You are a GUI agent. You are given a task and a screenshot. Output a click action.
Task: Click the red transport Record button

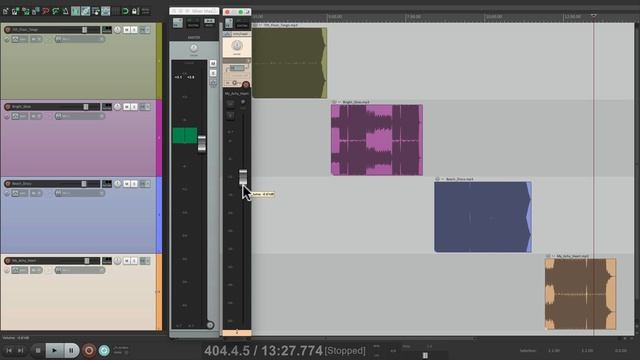pos(89,350)
